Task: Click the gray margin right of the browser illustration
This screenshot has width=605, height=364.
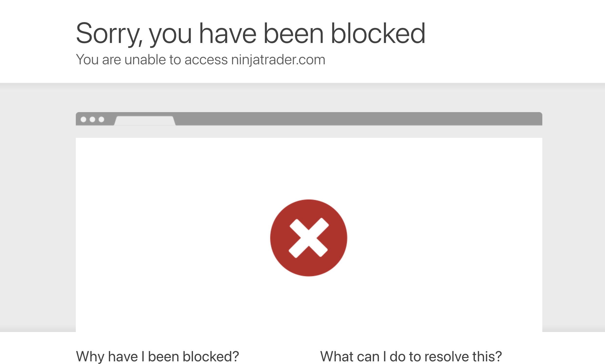Action: [574, 208]
